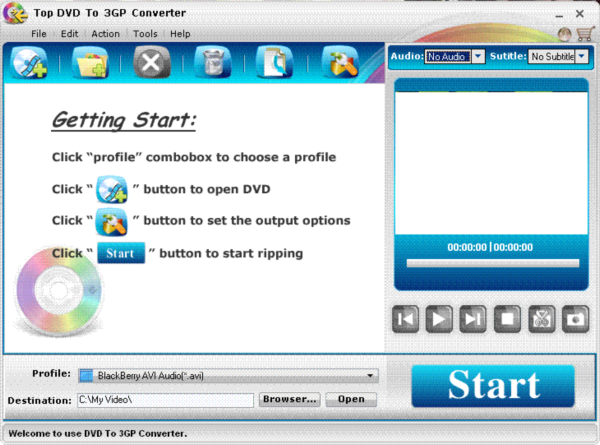Click the Open DVD toolbar icon
600x445 pixels.
point(29,62)
